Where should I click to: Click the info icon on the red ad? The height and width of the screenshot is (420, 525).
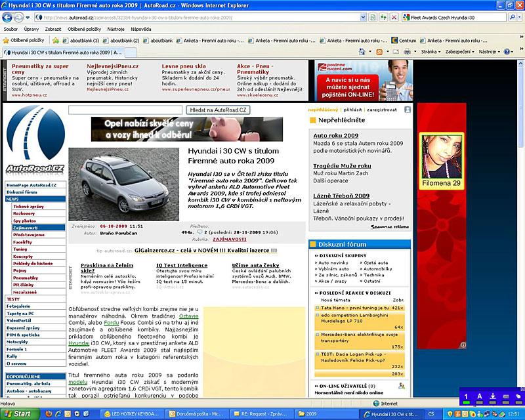463,345
